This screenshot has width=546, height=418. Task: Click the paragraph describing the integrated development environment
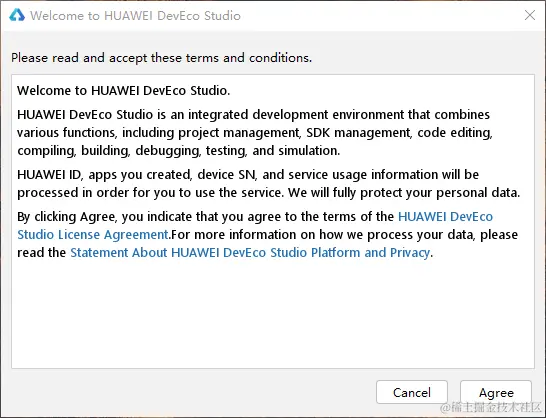click(x=255, y=133)
